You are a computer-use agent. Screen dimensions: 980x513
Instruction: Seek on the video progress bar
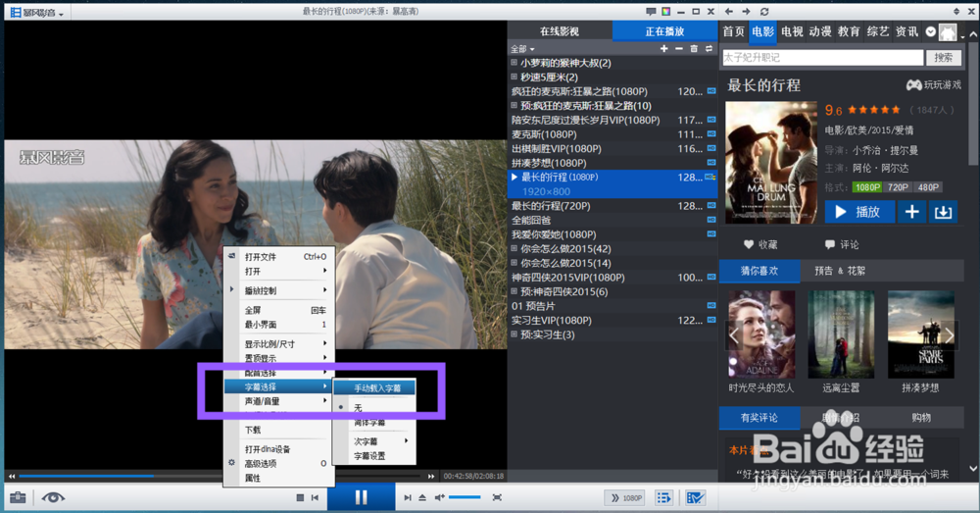click(x=221, y=476)
